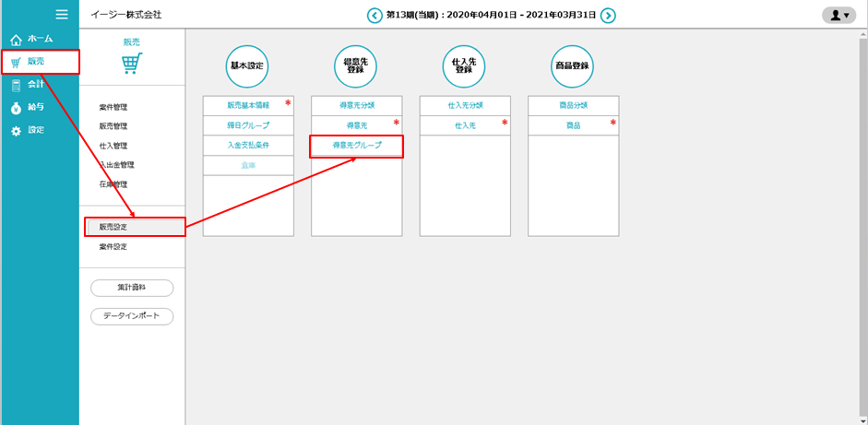Click the hamburger menu icon in sidebar
This screenshot has width=868, height=425.
tap(62, 14)
